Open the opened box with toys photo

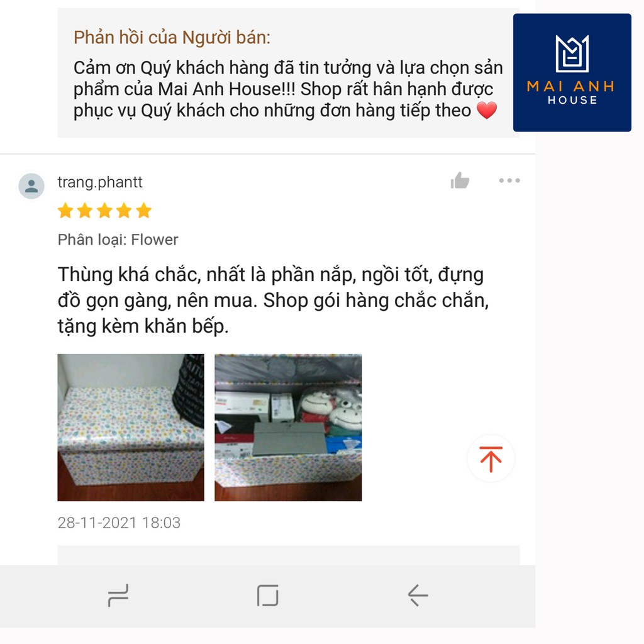[288, 427]
